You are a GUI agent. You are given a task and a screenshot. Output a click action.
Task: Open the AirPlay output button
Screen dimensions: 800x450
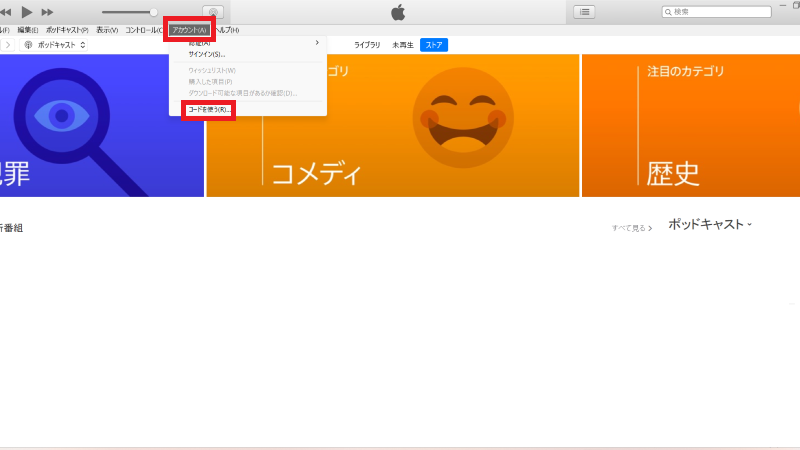tap(213, 12)
